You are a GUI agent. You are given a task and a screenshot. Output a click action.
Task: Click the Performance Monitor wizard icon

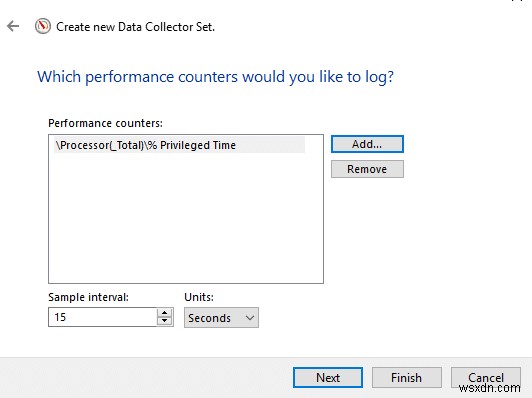click(43, 26)
